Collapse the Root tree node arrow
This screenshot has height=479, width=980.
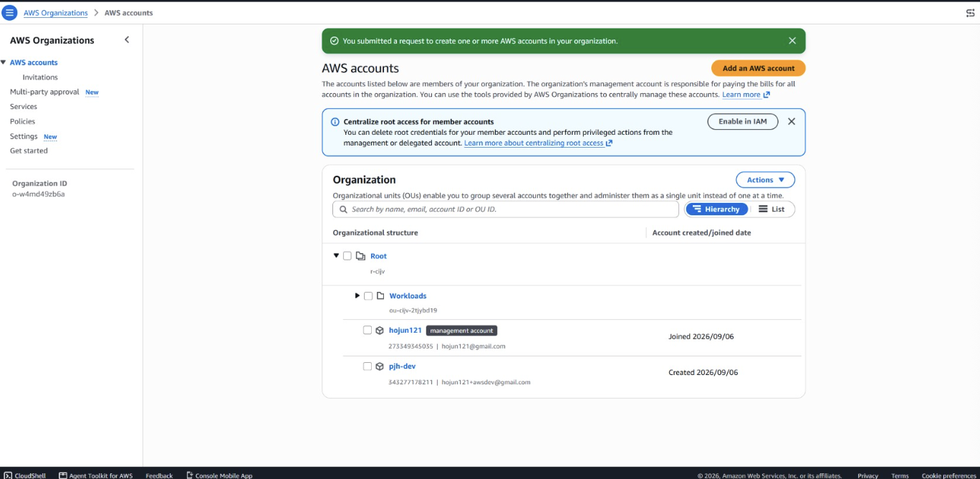point(336,255)
